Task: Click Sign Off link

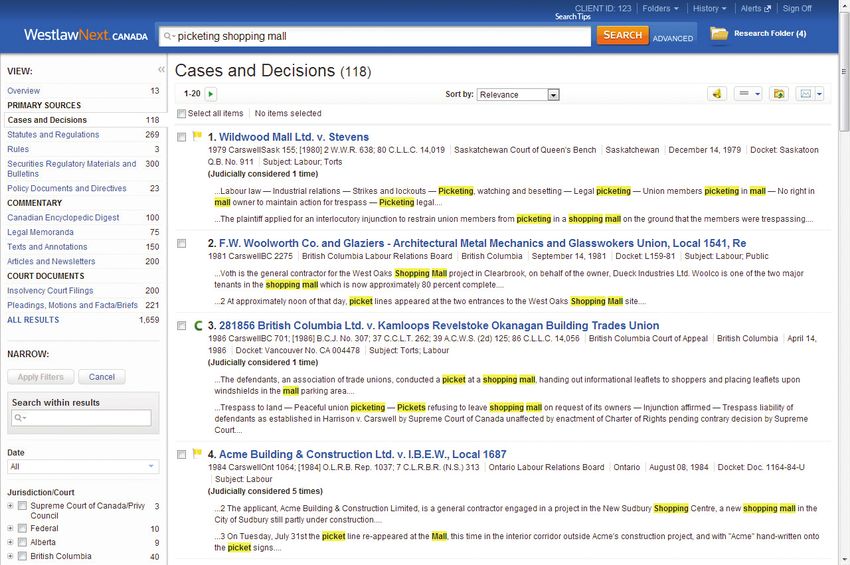Action: click(797, 8)
